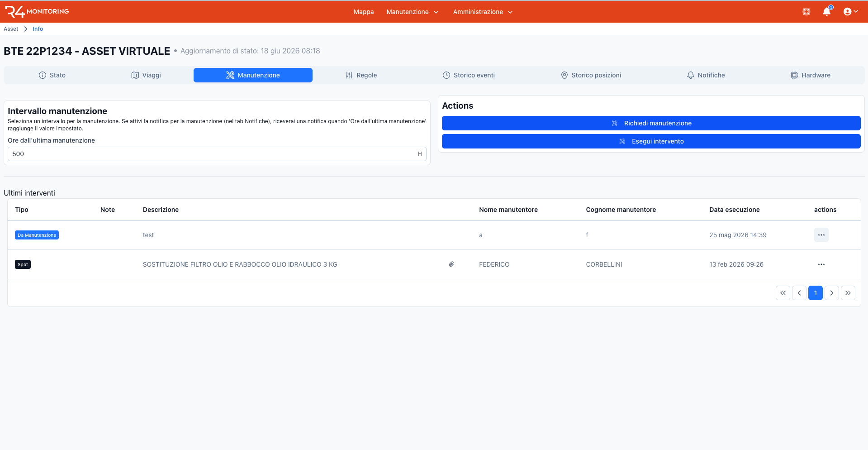This screenshot has width=868, height=450.
Task: Click the Ultimi interventi heading
Action: coord(29,193)
